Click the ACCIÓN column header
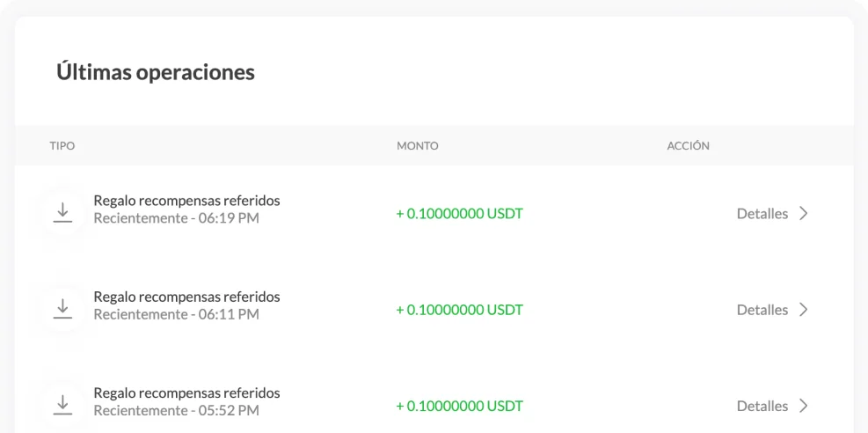This screenshot has width=868, height=433. (689, 145)
